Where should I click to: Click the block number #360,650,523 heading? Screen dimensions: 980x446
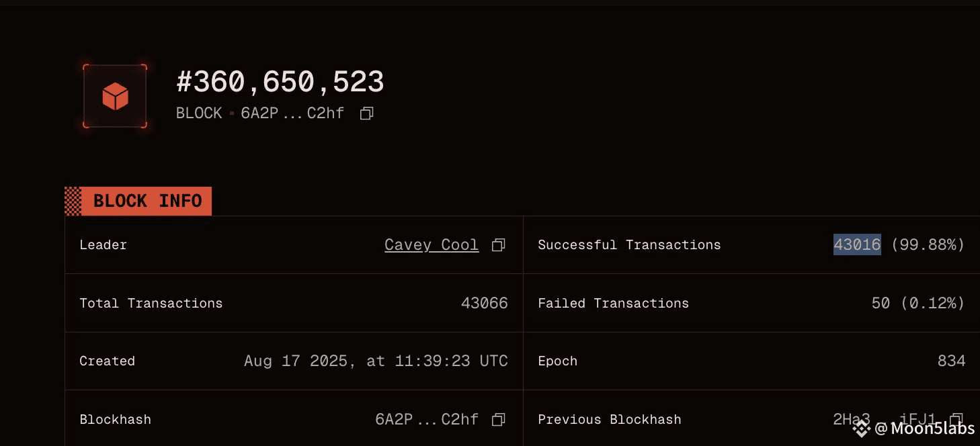click(x=280, y=82)
